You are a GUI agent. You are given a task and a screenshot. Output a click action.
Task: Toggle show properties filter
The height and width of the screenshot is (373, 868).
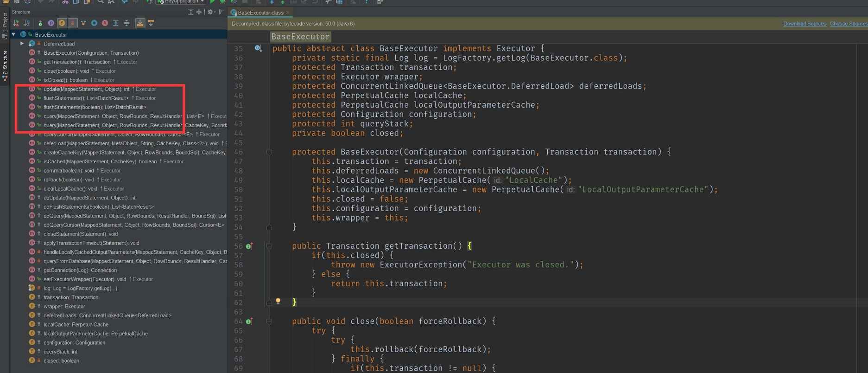point(51,23)
